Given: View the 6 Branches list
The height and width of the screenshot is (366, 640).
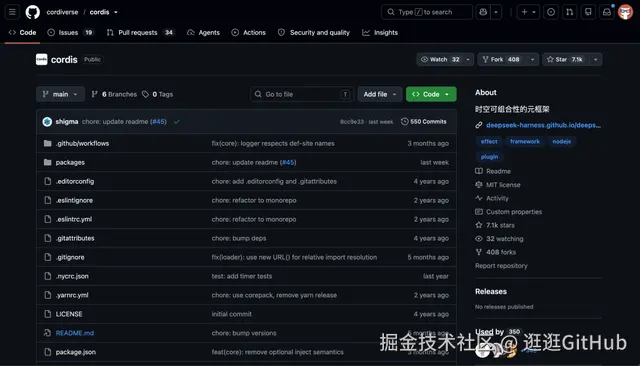Looking at the screenshot, I should pos(114,94).
